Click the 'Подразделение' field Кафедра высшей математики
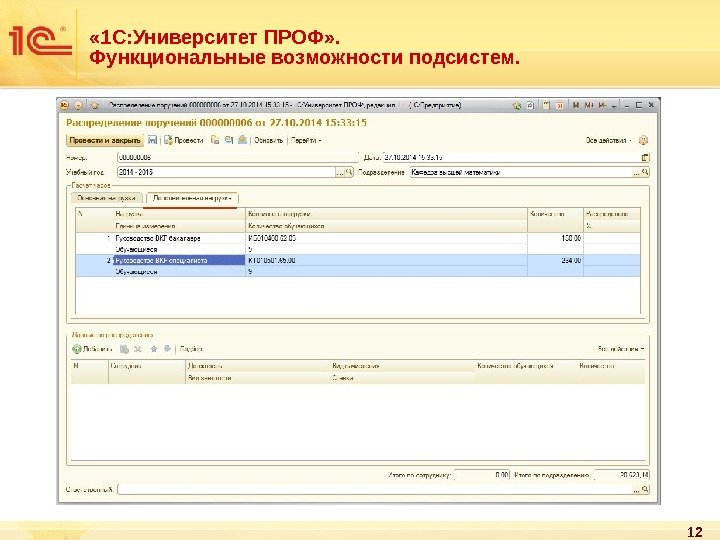The image size is (720, 540). 521,172
